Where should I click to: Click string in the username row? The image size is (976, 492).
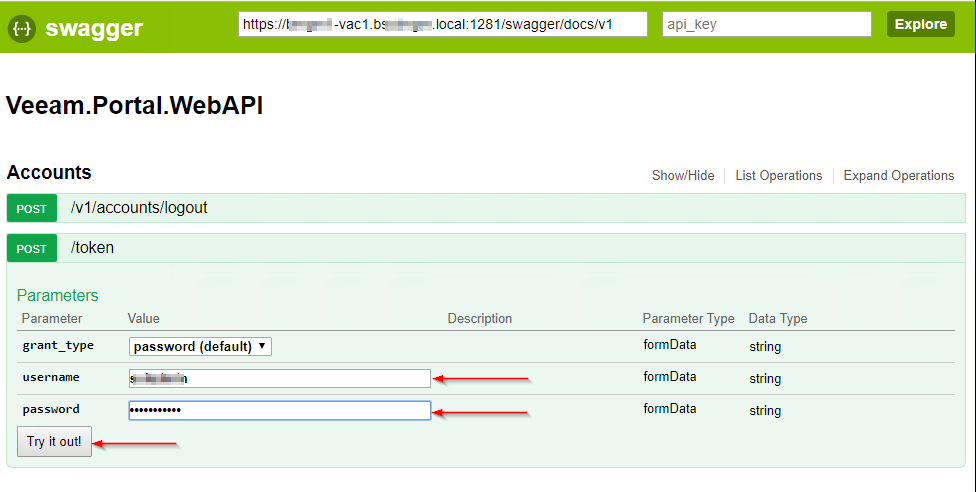pos(765,379)
